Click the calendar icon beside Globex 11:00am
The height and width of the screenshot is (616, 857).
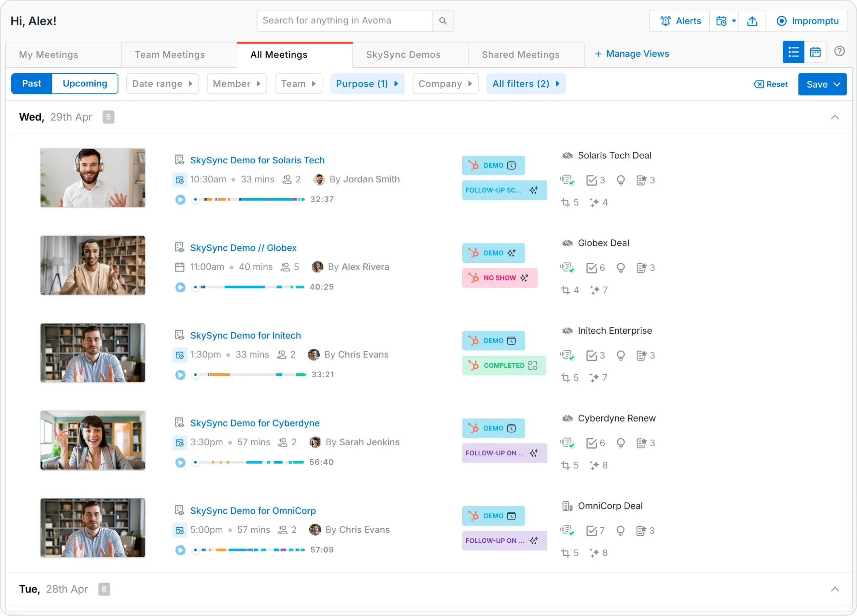179,267
